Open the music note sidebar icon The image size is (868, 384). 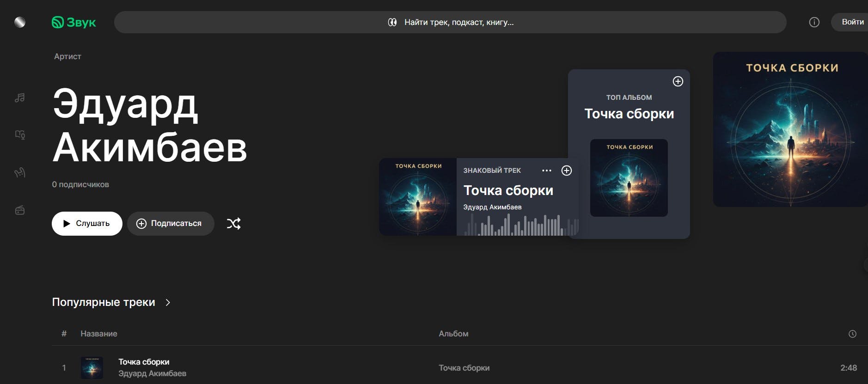point(20,98)
